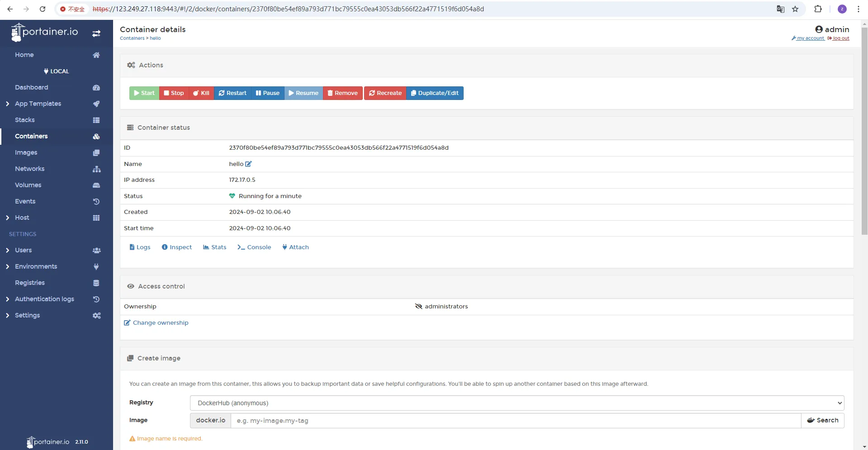
Task: Click the App Templates rocket icon
Action: pos(96,104)
